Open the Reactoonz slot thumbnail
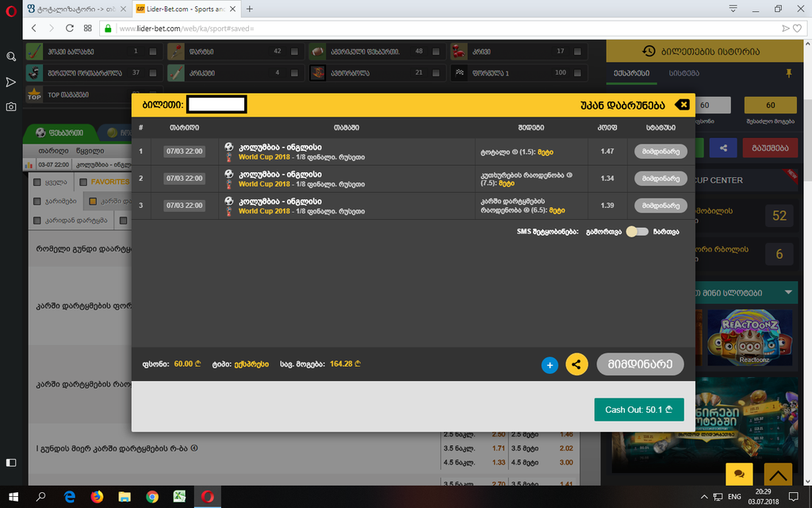The height and width of the screenshot is (508, 812). coord(750,337)
